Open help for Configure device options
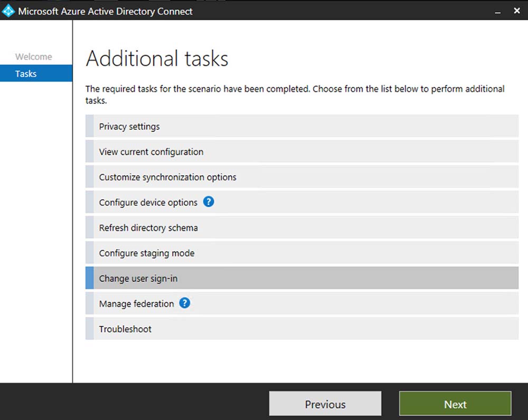This screenshot has height=420, width=528. (x=209, y=202)
